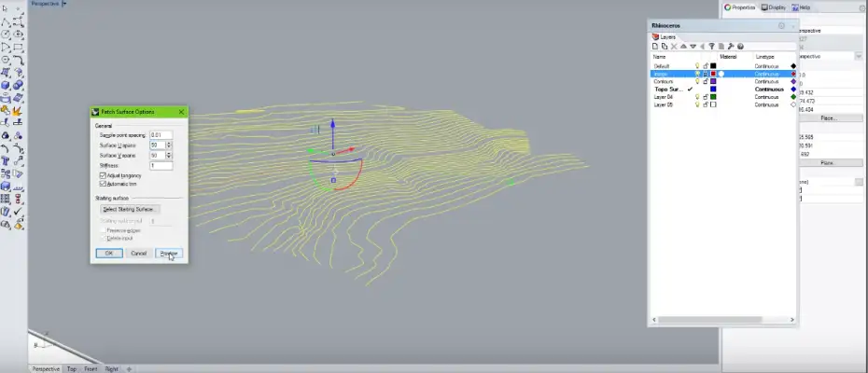This screenshot has width=868, height=373.
Task: Open Topo Surface layer blue color swatch
Action: 714,90
